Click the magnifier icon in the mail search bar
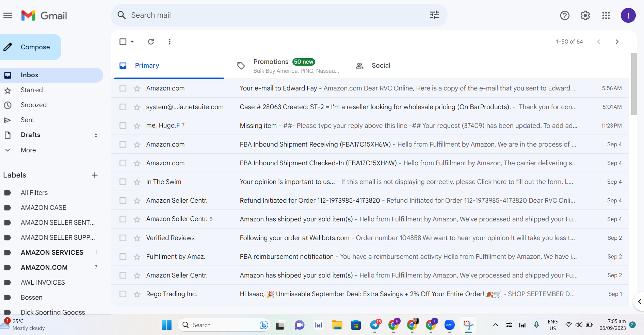The height and width of the screenshot is (335, 644). pos(122,15)
